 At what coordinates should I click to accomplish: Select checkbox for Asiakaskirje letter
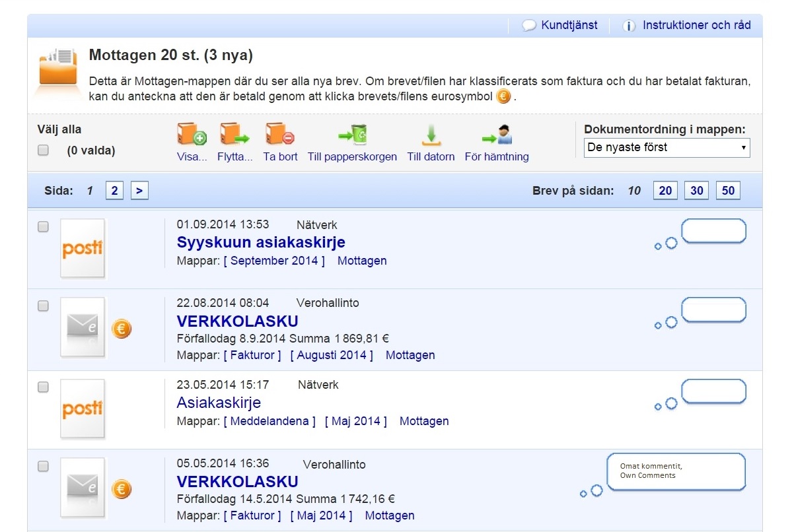pyautogui.click(x=44, y=387)
